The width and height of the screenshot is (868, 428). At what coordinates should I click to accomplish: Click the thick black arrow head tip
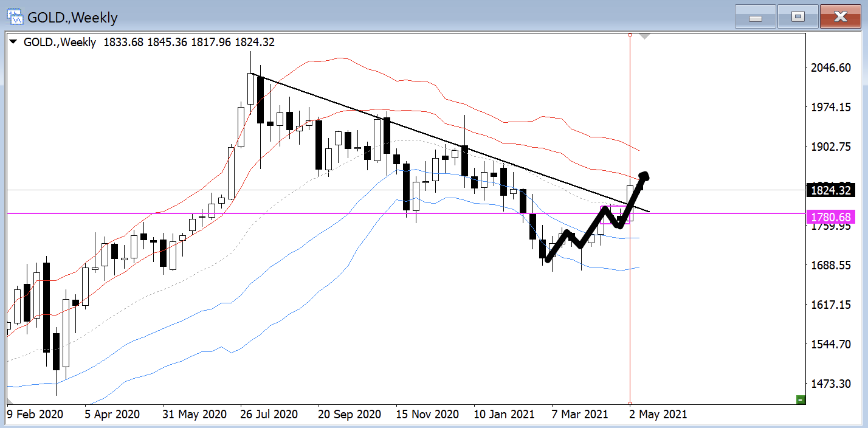646,175
